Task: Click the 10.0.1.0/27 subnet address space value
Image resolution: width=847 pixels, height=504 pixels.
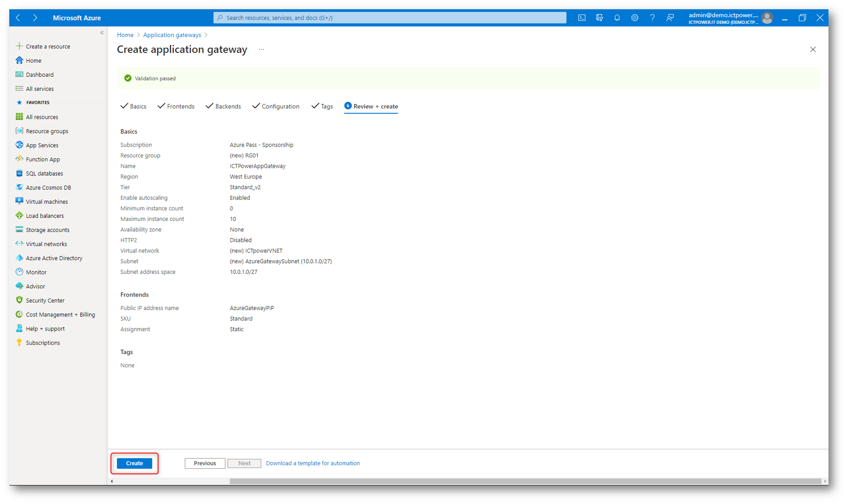Action: pos(243,272)
